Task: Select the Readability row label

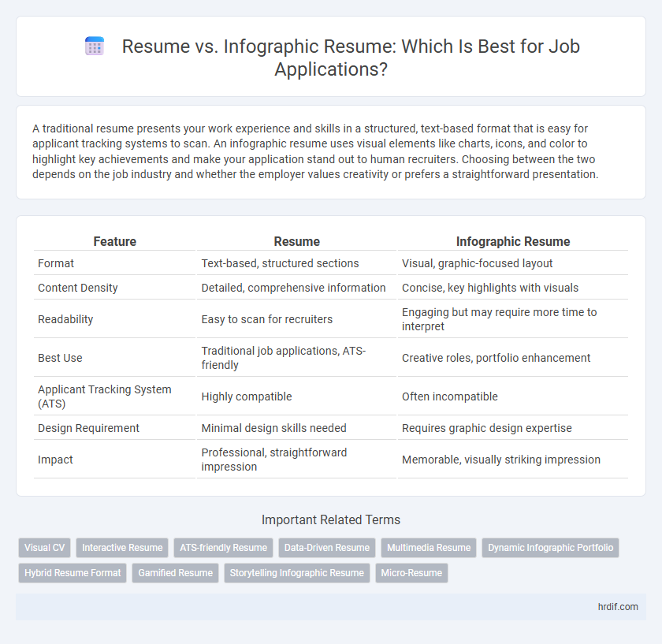Action: point(65,319)
